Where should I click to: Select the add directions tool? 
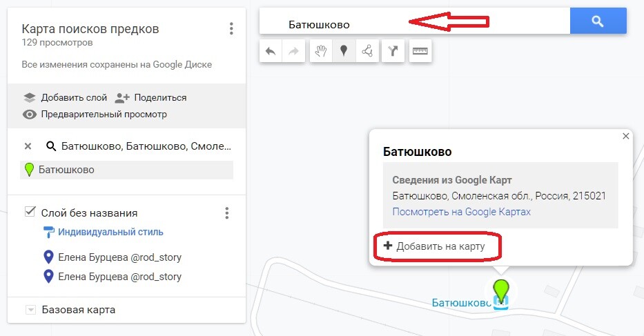393,51
